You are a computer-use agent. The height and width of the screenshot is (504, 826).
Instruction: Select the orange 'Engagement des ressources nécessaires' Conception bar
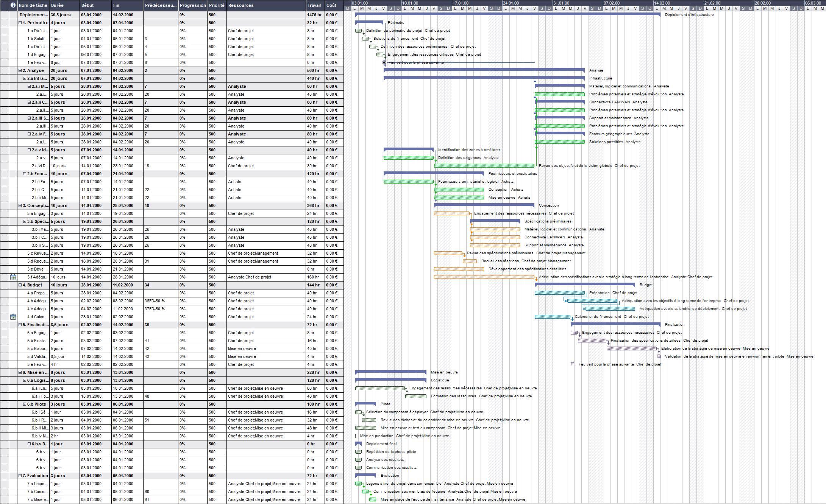coord(452,213)
